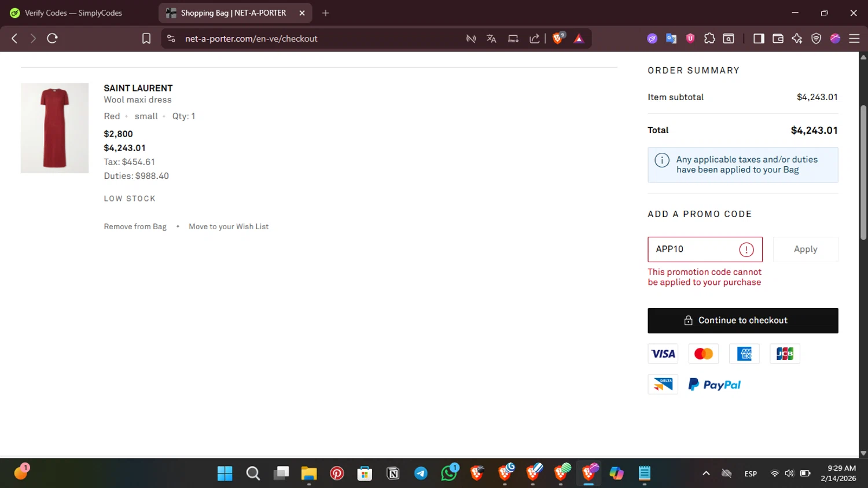Open site settings icon in the address bar
The height and width of the screenshot is (488, 868).
point(171,38)
